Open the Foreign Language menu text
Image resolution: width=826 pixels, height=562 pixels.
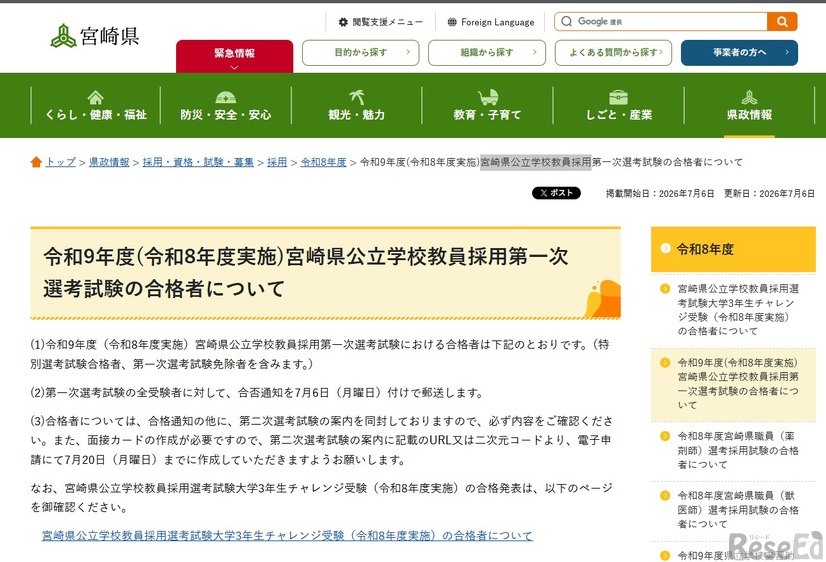pyautogui.click(x=497, y=22)
